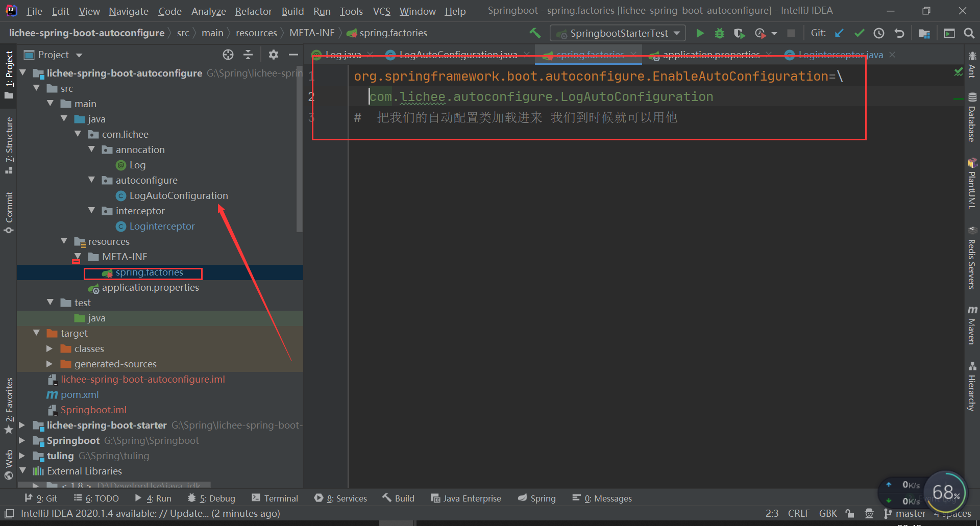Open the Ant tool window

[x=972, y=64]
